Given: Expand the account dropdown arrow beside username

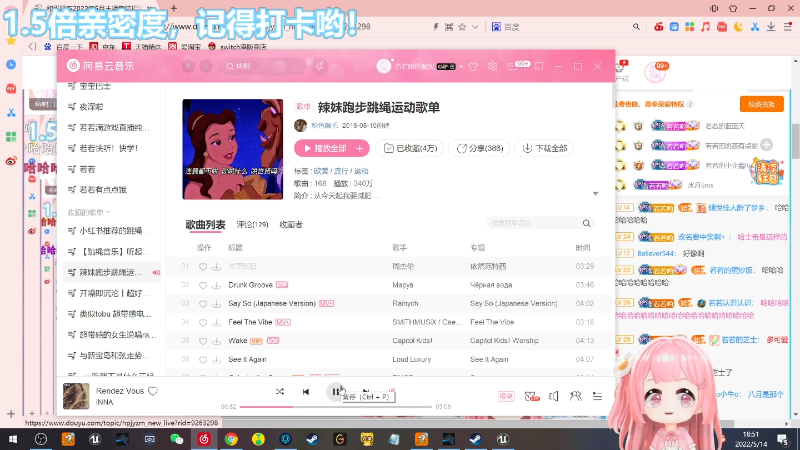Looking at the screenshot, I should pos(461,67).
